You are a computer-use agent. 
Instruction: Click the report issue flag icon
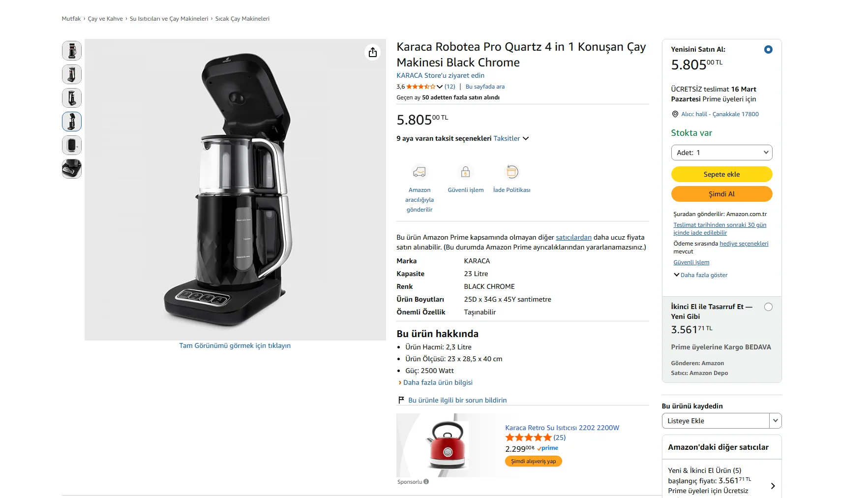pyautogui.click(x=401, y=400)
